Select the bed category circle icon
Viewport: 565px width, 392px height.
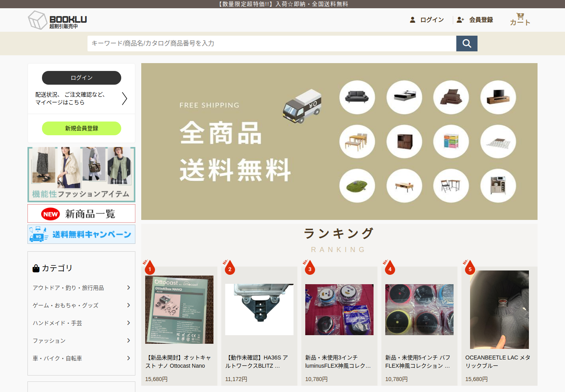coord(404,97)
